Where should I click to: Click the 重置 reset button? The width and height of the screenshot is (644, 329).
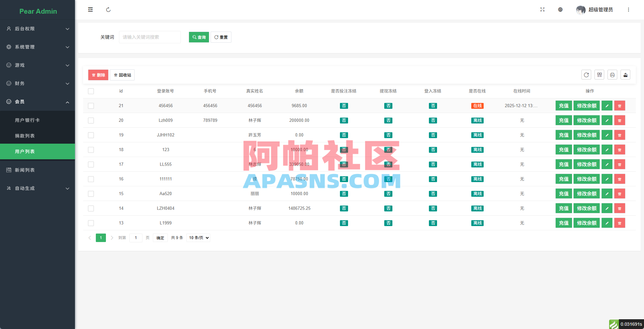click(x=221, y=37)
